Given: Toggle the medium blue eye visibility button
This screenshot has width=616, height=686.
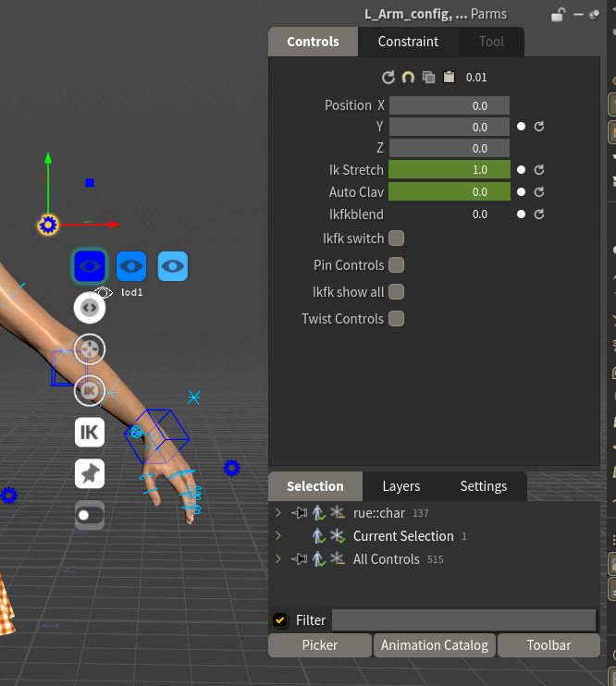Looking at the screenshot, I should click(131, 266).
